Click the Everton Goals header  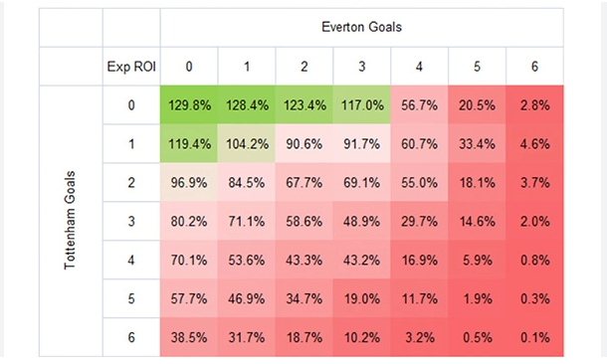[361, 27]
